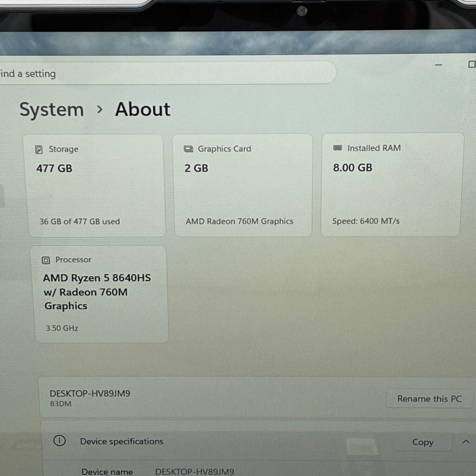Click the Graphics Card icon
476x476 pixels.
tap(188, 149)
